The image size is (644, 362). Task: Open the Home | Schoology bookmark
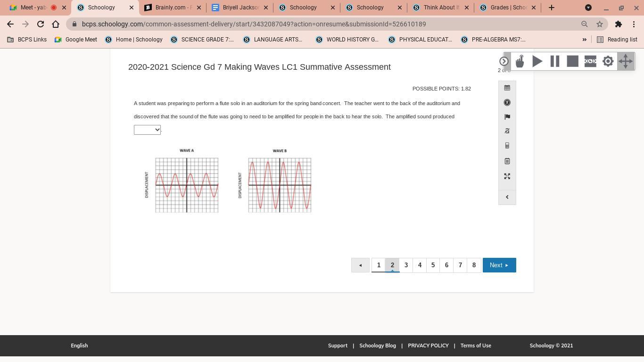point(134,40)
